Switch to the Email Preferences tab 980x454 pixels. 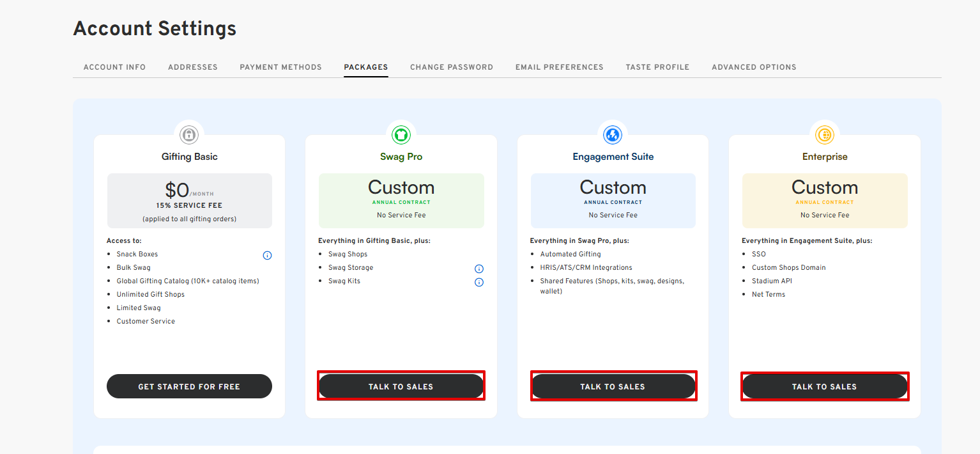coord(559,67)
